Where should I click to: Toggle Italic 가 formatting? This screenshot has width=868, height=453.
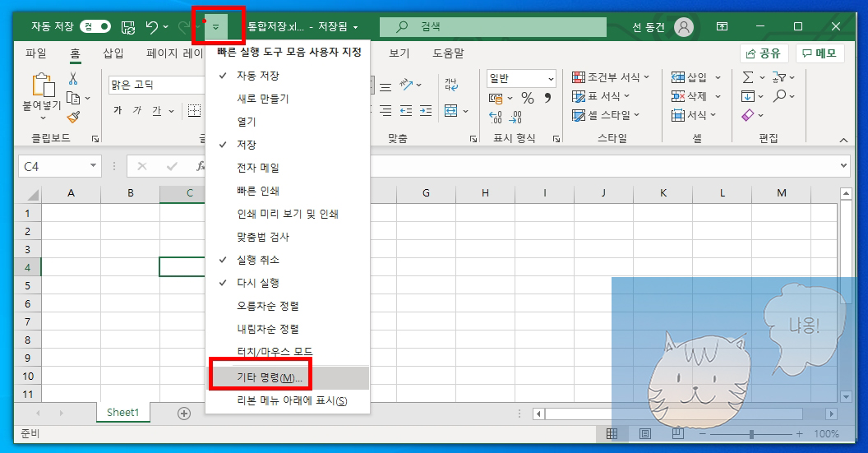tap(136, 110)
